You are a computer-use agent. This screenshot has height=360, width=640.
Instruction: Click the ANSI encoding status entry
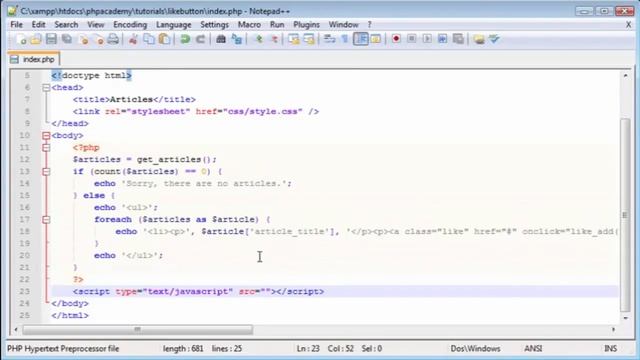pos(533,349)
